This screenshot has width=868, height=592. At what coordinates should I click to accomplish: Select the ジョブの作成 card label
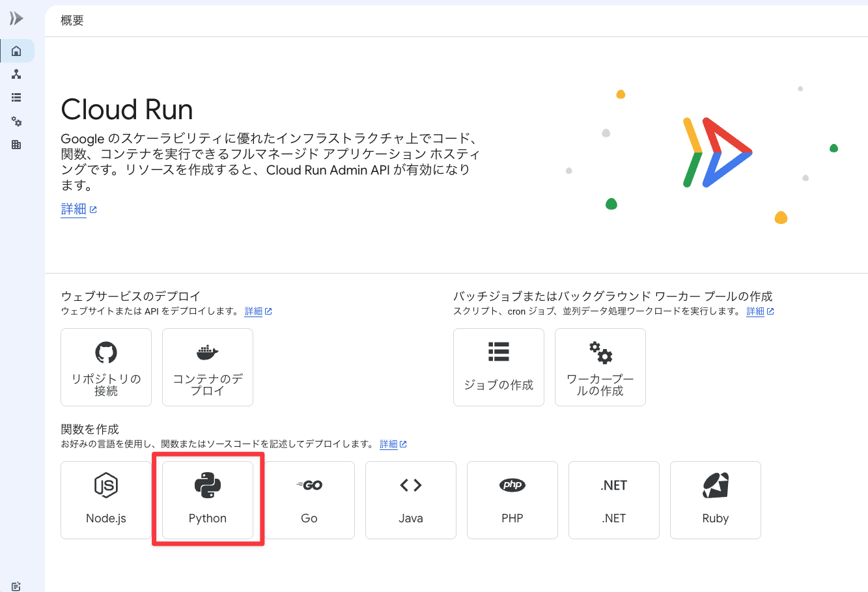point(499,385)
